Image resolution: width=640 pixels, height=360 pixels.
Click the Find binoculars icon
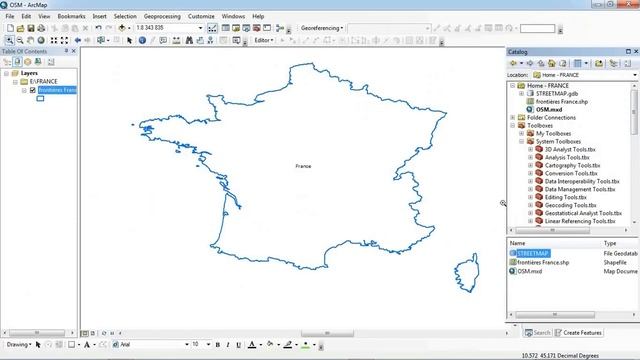point(189,40)
